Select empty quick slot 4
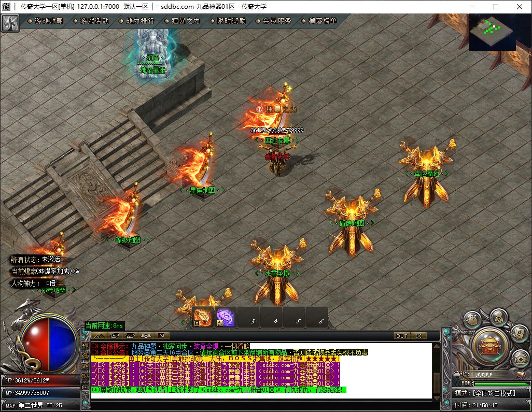 pos(271,318)
